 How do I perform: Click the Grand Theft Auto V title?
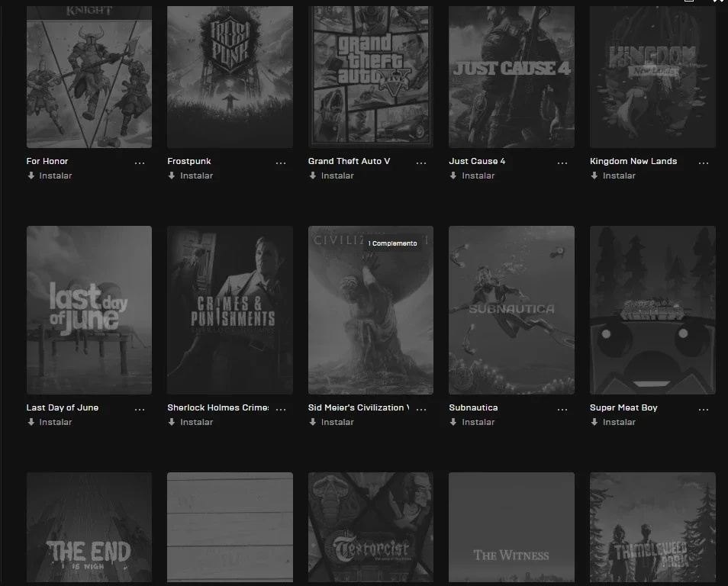350,161
